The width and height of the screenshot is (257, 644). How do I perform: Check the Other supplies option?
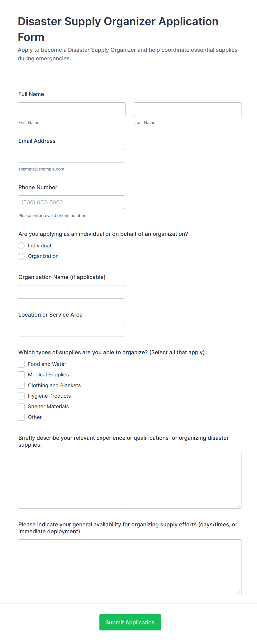coord(21,417)
